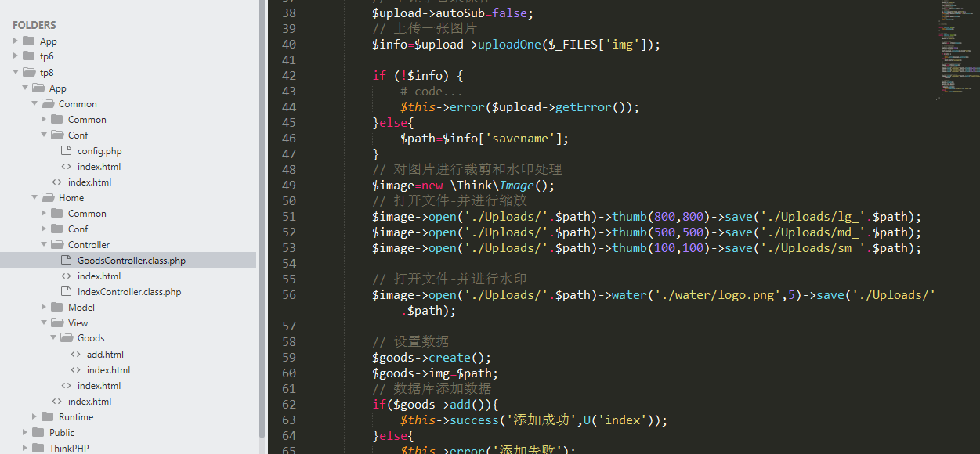This screenshot has width=980, height=454.
Task: Collapse the View folder arrow
Action: tap(44, 322)
